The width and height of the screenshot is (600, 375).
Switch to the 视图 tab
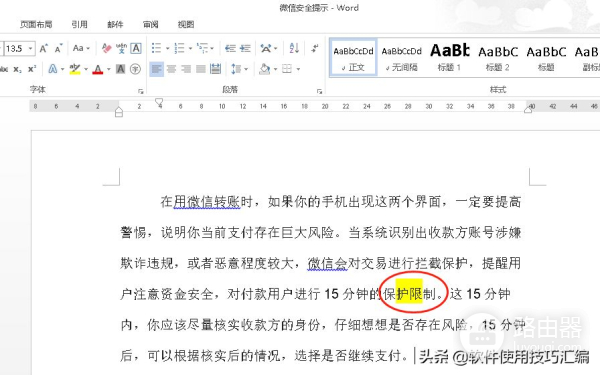186,24
